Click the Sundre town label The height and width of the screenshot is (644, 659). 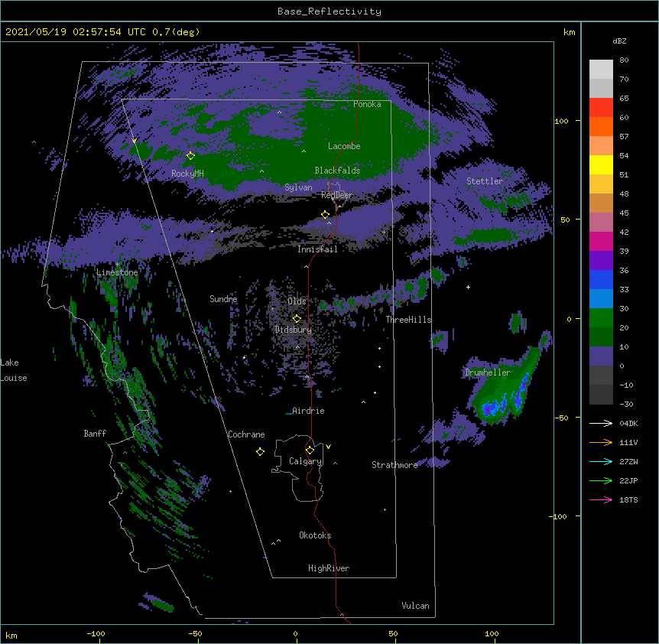point(223,299)
